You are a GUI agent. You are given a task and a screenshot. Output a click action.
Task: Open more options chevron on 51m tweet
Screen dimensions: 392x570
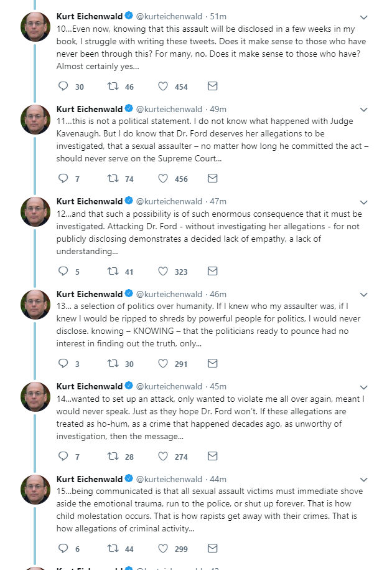click(x=363, y=17)
